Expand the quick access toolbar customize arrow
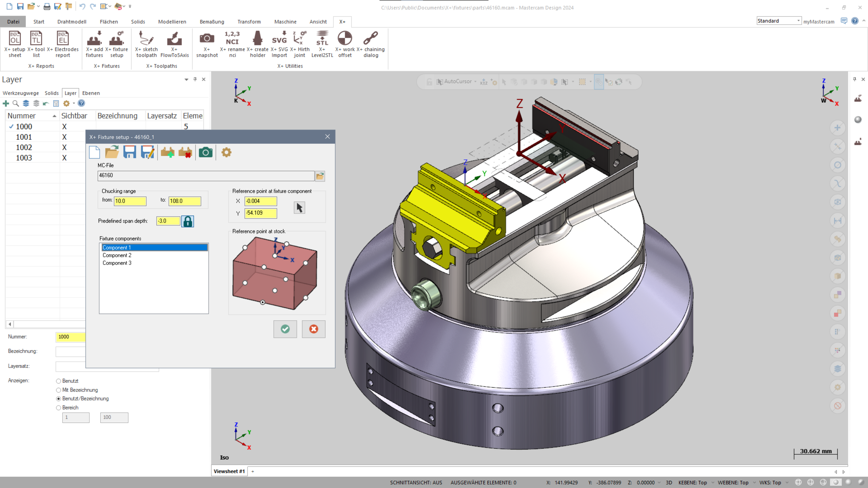 point(130,6)
